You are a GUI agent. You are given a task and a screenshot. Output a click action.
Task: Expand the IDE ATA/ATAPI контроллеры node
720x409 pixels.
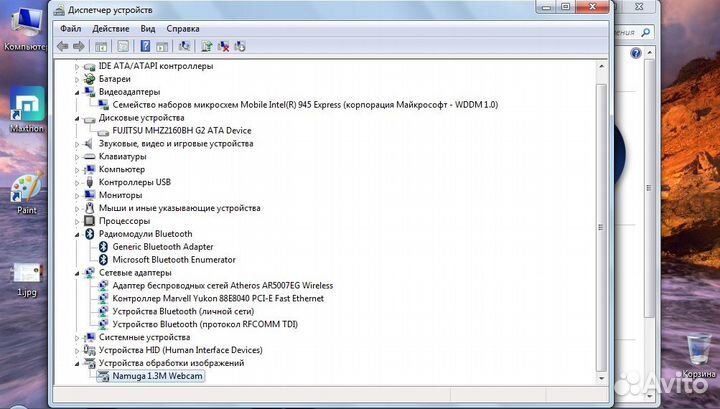click(77, 67)
